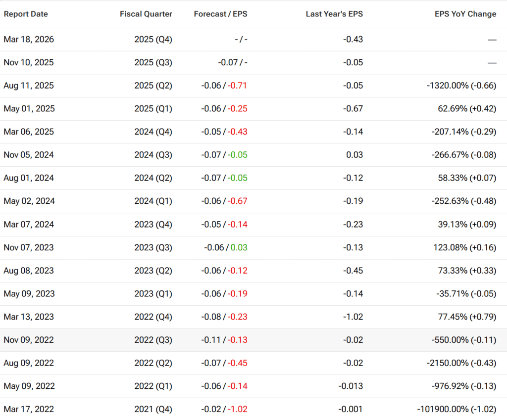Screen dimensions: 507x420
Task: Click the Mar 18, 2026 report date
Action: [29, 40]
